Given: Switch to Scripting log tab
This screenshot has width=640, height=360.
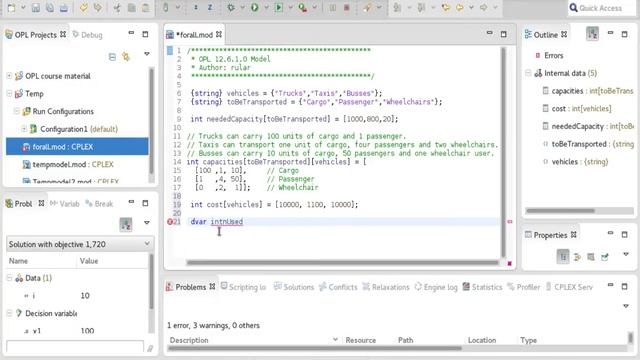Looking at the screenshot, I should click(x=244, y=287).
